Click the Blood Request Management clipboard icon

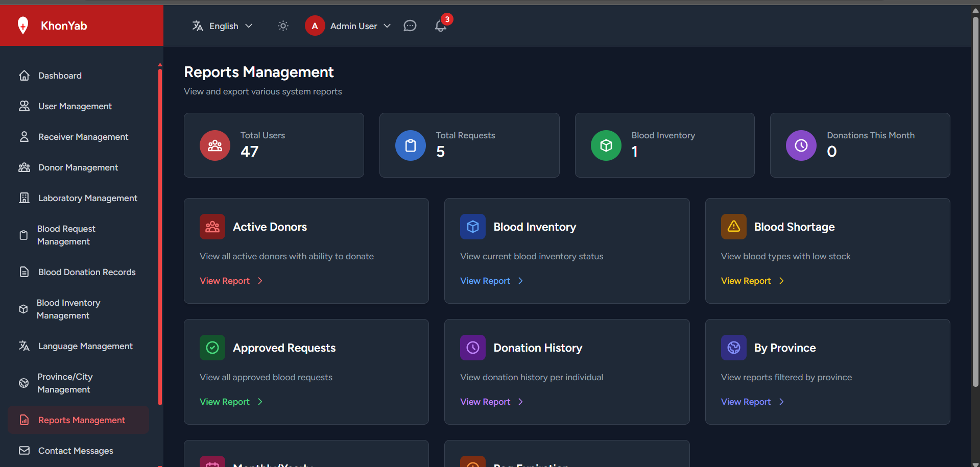tap(23, 235)
